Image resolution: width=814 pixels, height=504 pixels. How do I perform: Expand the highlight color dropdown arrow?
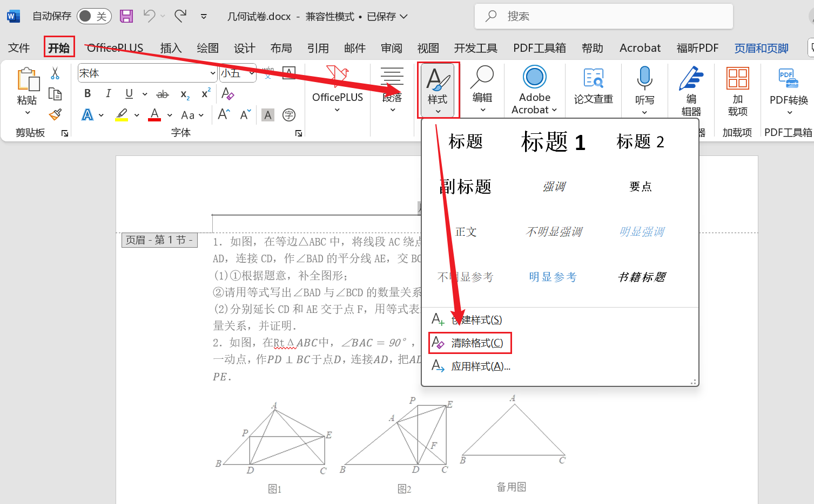[x=137, y=115]
